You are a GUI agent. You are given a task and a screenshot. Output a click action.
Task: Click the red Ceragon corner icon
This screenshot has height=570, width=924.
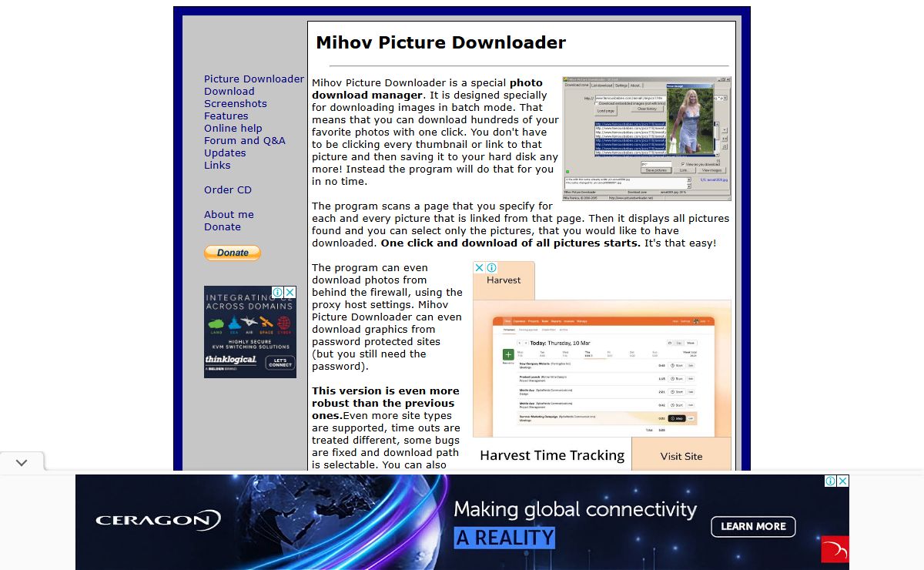(835, 549)
